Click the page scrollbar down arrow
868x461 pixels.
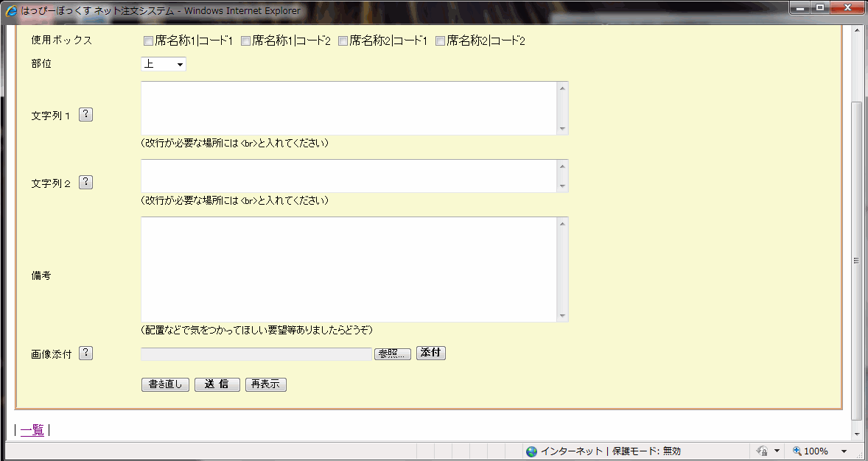coord(856,434)
